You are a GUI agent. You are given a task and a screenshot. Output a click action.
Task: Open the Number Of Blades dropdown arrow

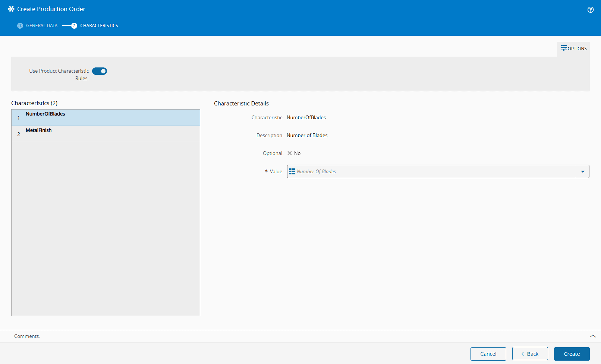(583, 171)
